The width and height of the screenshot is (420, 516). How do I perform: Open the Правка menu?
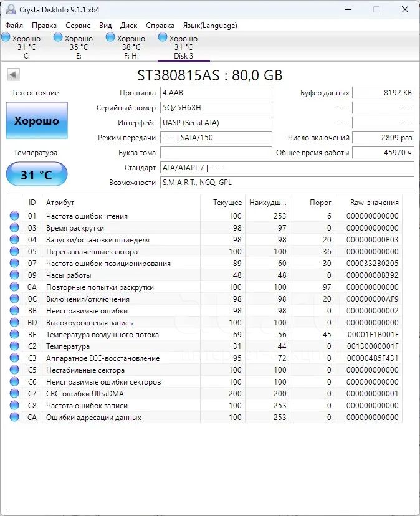[x=44, y=26]
